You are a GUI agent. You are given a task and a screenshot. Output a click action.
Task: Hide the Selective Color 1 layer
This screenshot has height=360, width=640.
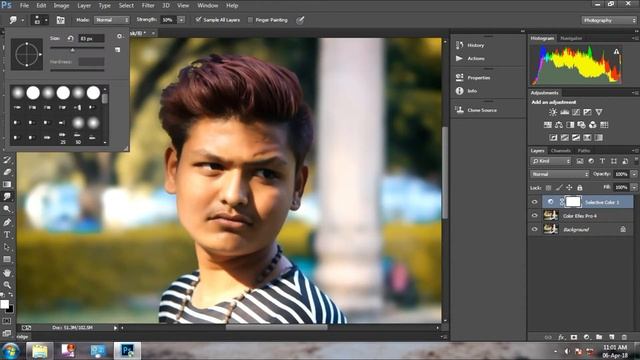coord(534,202)
